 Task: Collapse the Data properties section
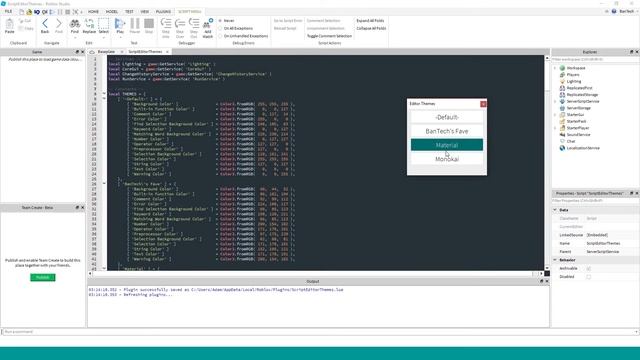click(x=555, y=210)
